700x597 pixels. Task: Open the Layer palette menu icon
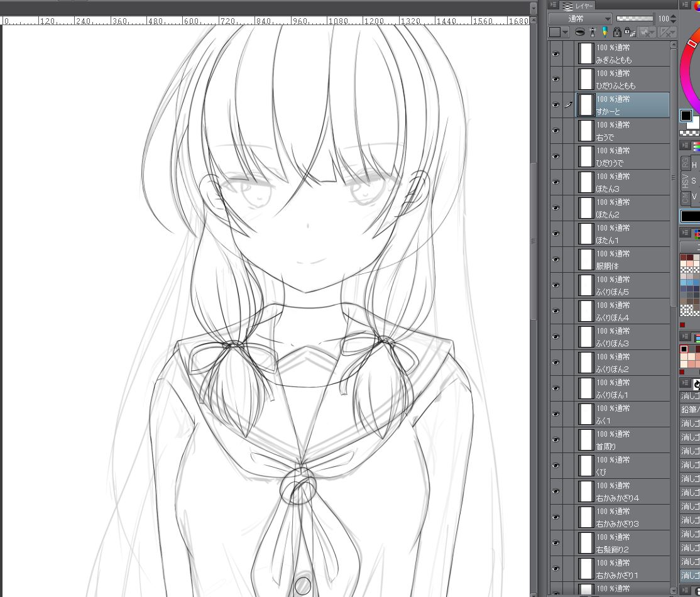point(554,6)
